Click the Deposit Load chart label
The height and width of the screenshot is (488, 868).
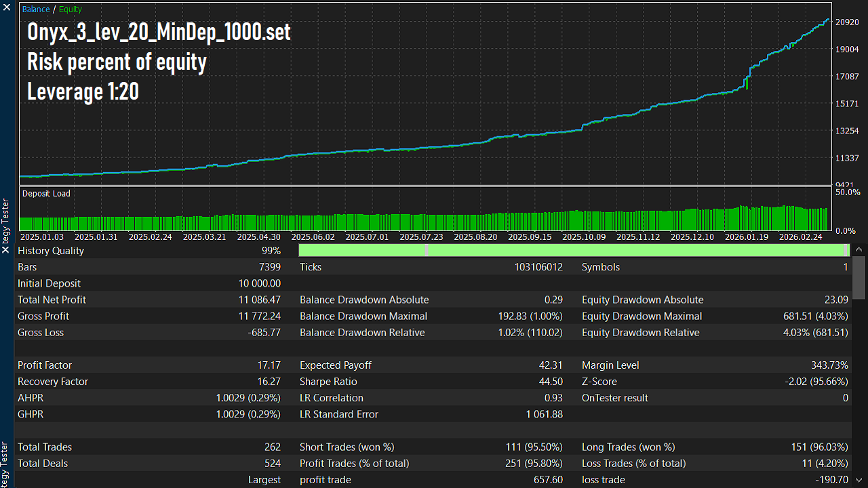[x=46, y=193]
